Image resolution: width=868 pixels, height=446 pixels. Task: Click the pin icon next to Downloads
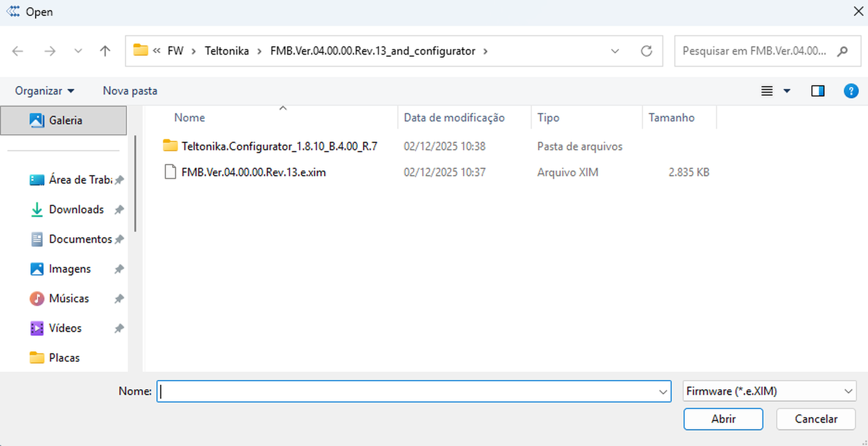coord(119,210)
